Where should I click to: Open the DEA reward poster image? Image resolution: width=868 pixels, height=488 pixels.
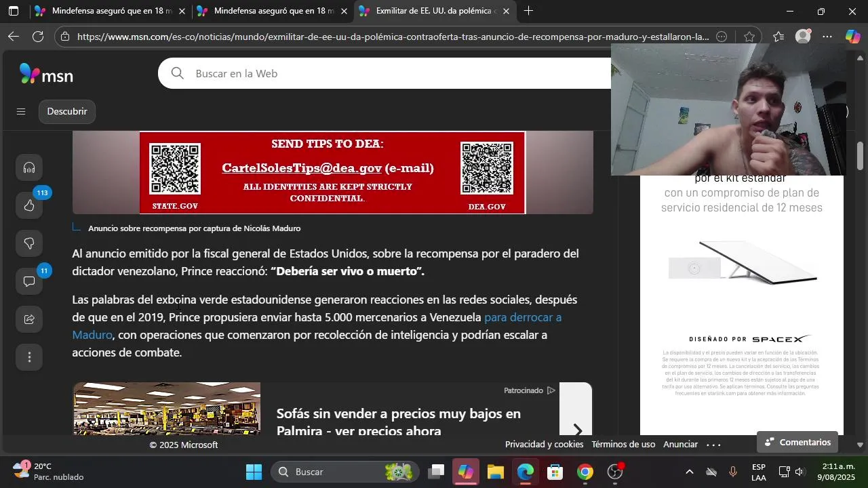332,173
